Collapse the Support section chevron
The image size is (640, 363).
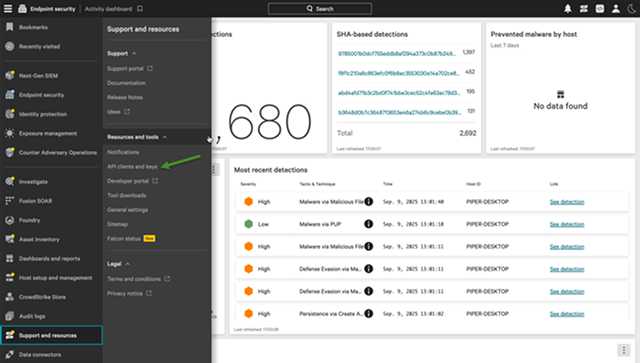coord(134,53)
